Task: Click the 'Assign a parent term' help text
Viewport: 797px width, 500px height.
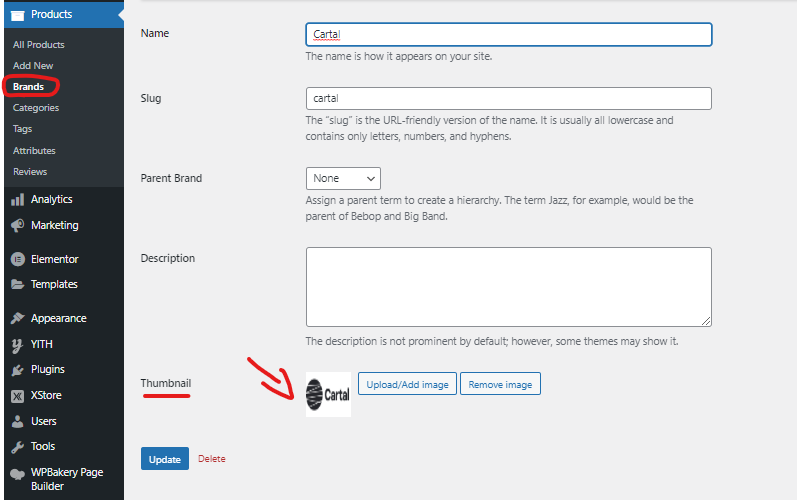Action: [x=499, y=208]
